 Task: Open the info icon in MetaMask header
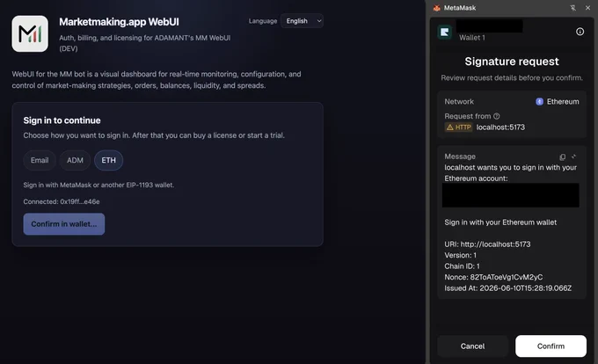580,32
